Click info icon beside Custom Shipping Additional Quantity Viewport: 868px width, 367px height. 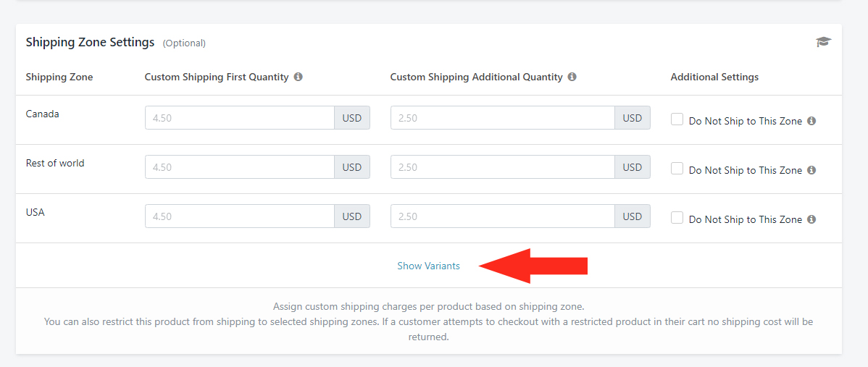tap(572, 77)
